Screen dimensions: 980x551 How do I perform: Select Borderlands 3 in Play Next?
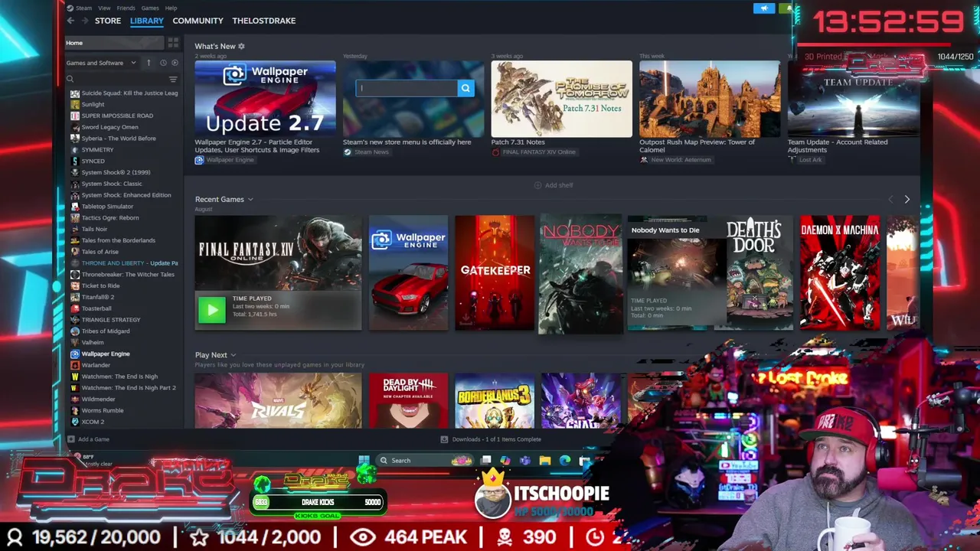[x=495, y=400]
